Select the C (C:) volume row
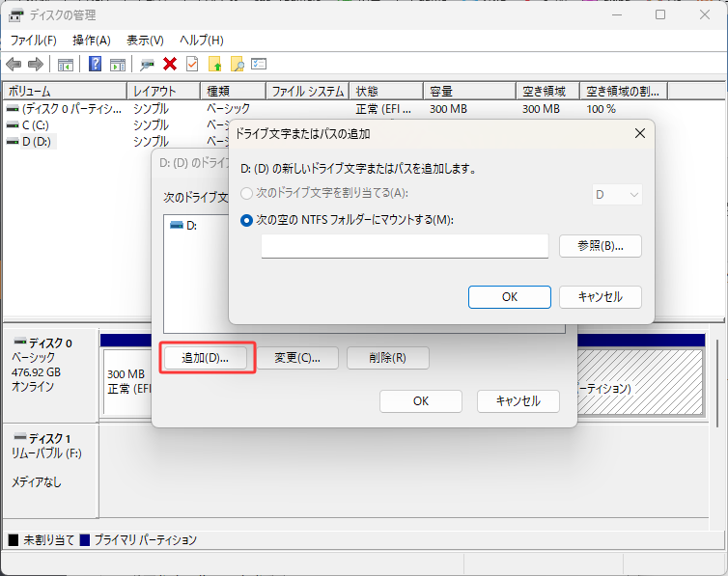Image resolution: width=728 pixels, height=576 pixels. pos(28,125)
